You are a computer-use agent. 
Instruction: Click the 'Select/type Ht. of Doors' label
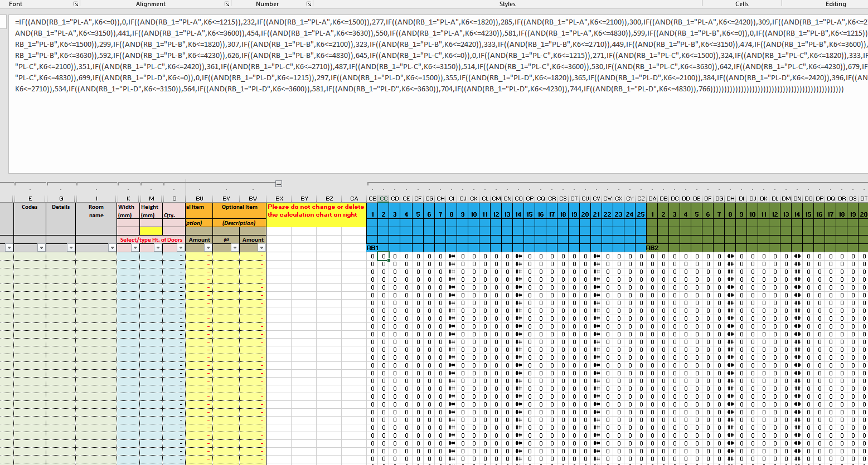[151, 240]
